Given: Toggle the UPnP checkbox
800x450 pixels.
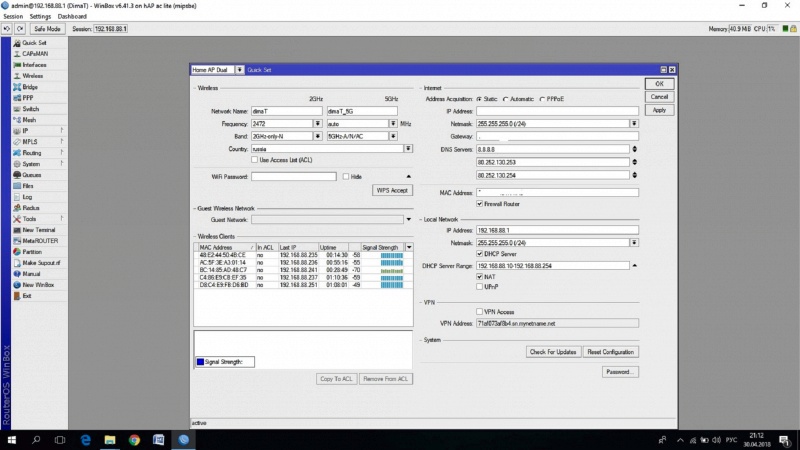Looking at the screenshot, I should pos(481,286).
